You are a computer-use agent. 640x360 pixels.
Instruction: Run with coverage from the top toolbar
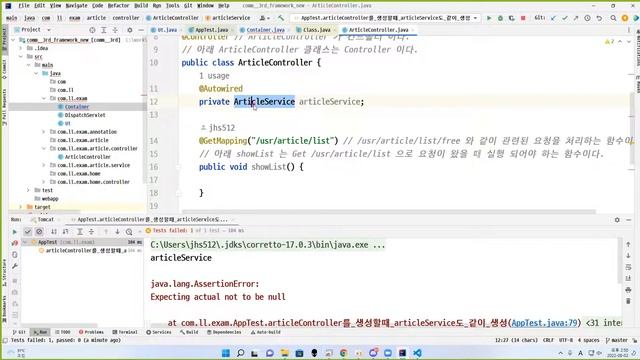[511, 18]
